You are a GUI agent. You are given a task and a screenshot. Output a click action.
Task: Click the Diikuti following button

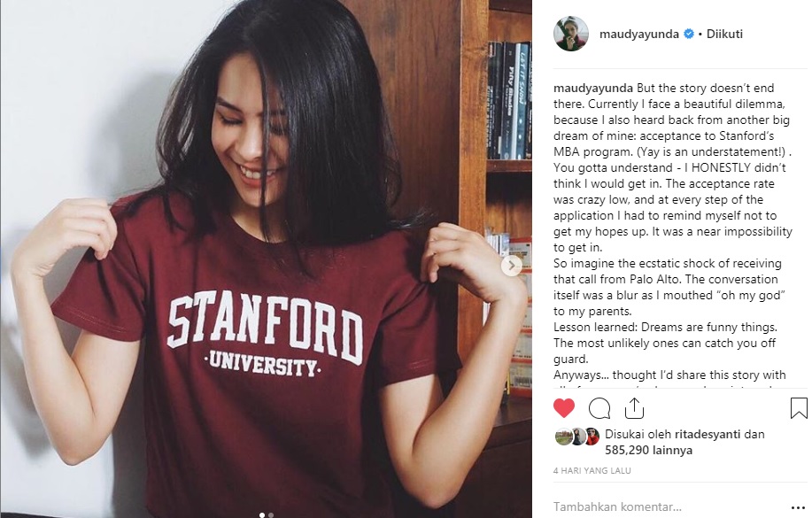723,35
